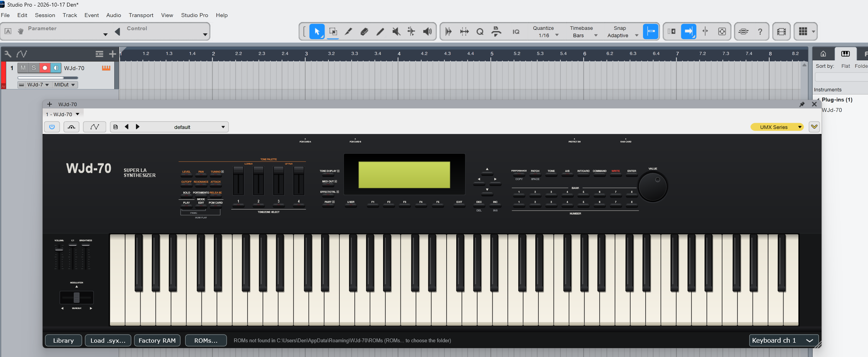Click the Factory RAM button
The height and width of the screenshot is (357, 868).
(157, 340)
